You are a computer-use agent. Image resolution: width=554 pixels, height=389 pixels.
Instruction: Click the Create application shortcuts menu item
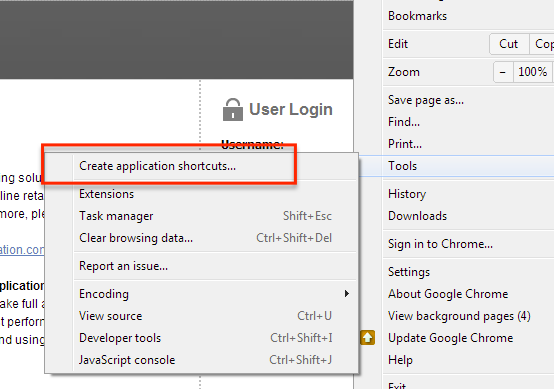click(x=201, y=166)
